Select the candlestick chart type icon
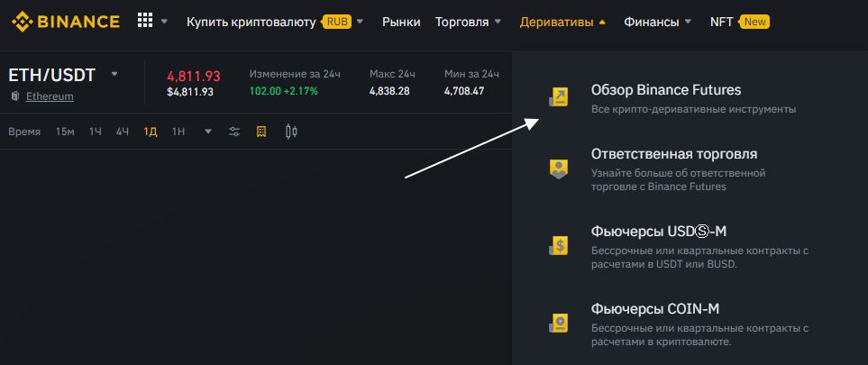868x365 pixels. (290, 132)
